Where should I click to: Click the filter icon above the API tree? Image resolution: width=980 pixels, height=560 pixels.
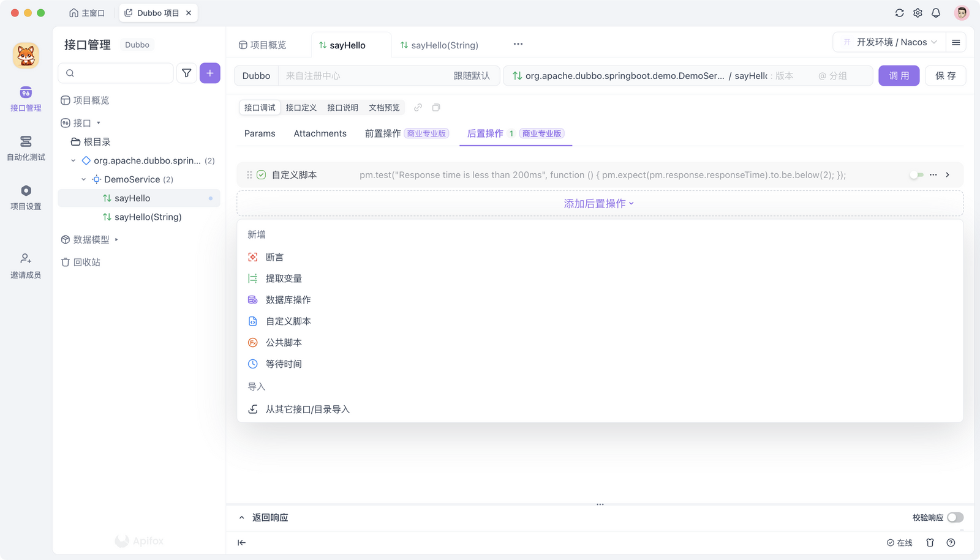coord(187,73)
